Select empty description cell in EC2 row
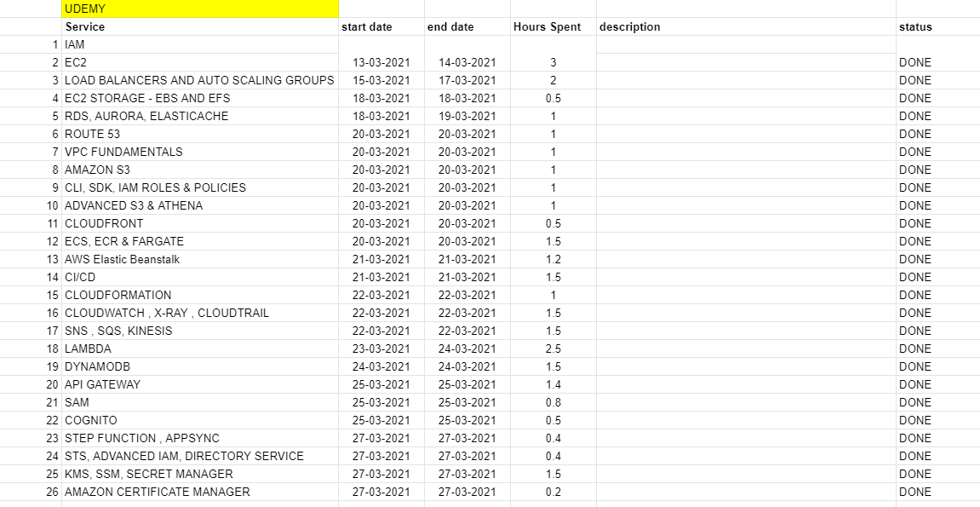 tap(746, 62)
